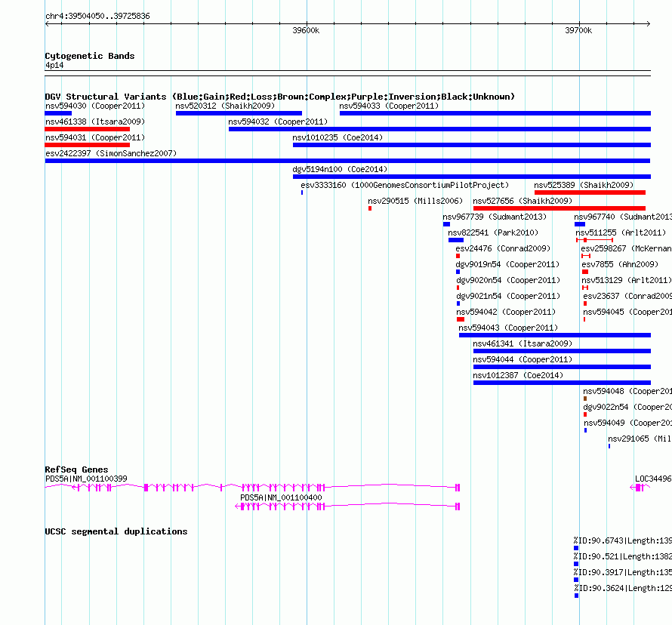
Task: Click the blue bar under nsv822541
Action: 456,240
